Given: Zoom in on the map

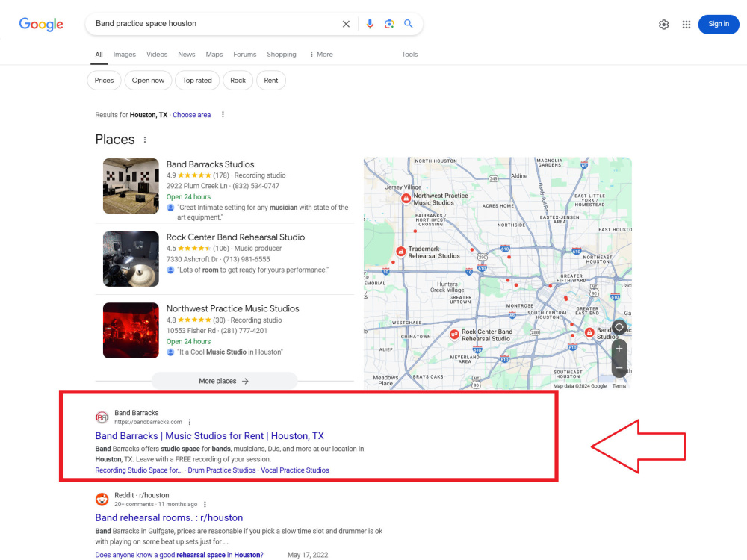Looking at the screenshot, I should pos(619,349).
